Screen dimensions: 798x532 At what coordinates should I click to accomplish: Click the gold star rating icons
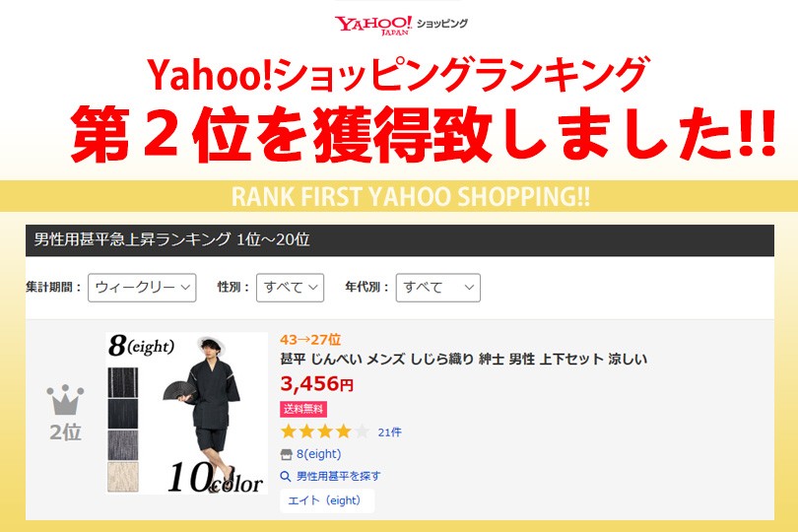click(x=325, y=432)
